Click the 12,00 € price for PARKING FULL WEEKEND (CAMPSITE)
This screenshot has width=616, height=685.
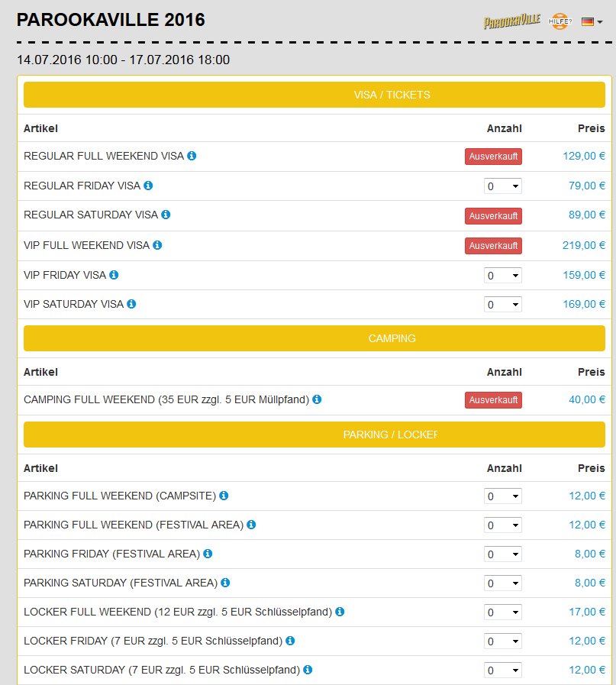pos(587,496)
